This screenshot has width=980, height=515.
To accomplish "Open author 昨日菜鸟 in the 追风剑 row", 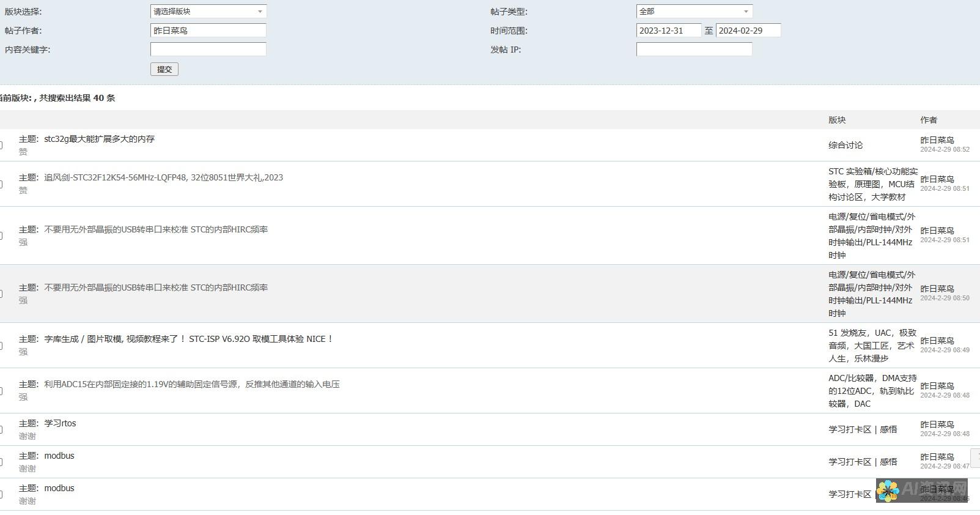I will pos(937,179).
